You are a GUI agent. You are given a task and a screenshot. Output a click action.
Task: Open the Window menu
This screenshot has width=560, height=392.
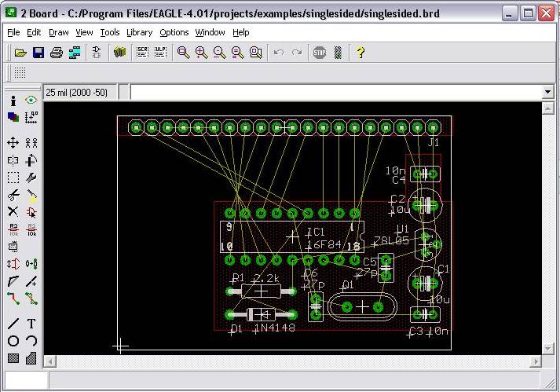click(x=210, y=32)
